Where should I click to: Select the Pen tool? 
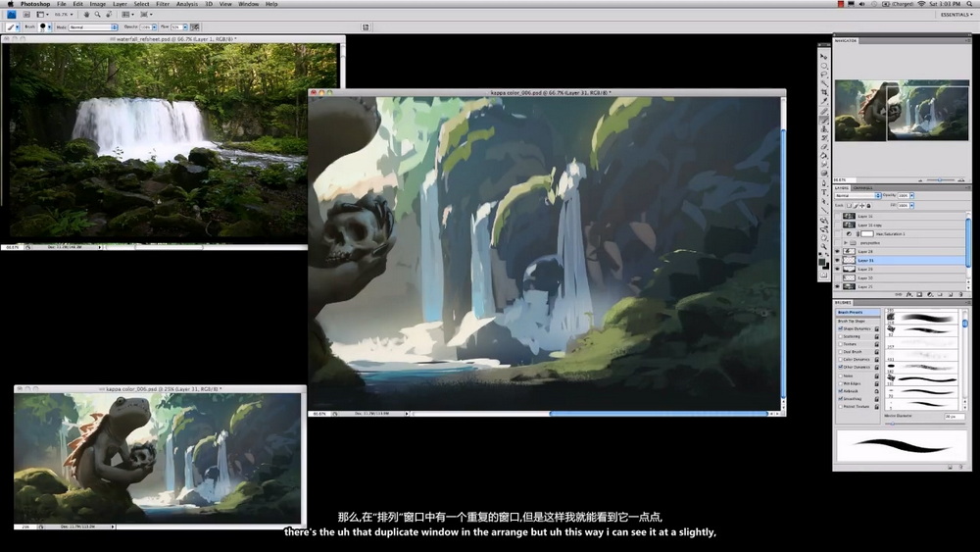point(824,182)
